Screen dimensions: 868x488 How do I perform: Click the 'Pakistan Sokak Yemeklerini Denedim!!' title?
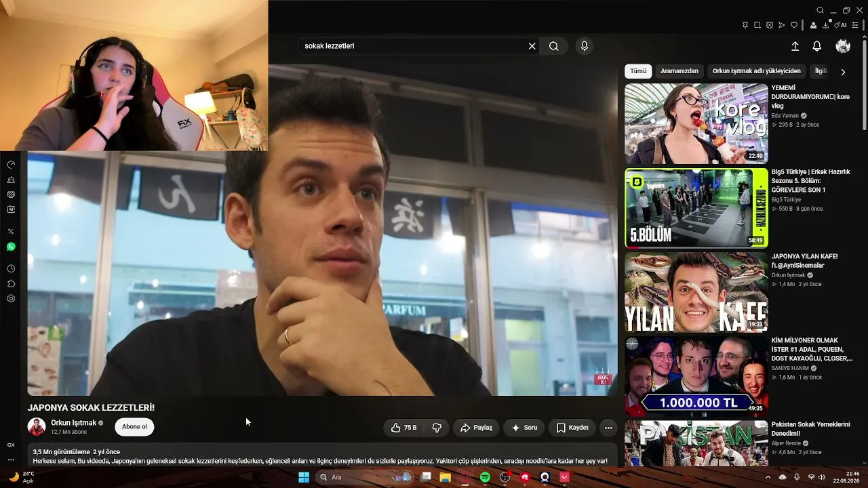pos(810,429)
